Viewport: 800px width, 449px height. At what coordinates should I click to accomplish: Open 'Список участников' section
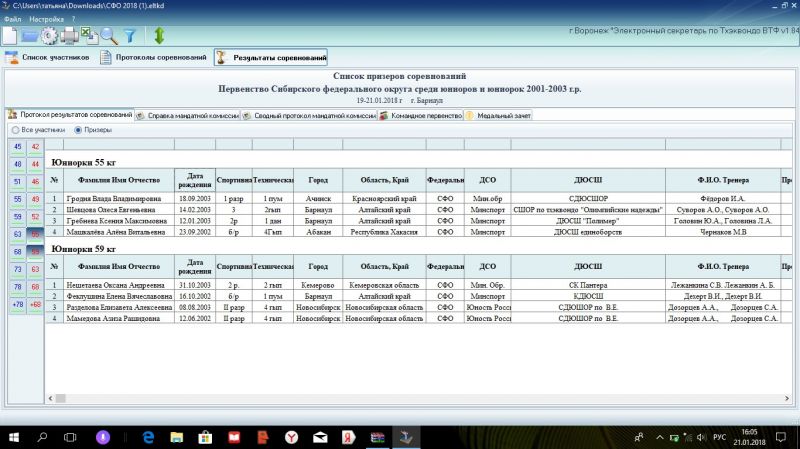48,58
